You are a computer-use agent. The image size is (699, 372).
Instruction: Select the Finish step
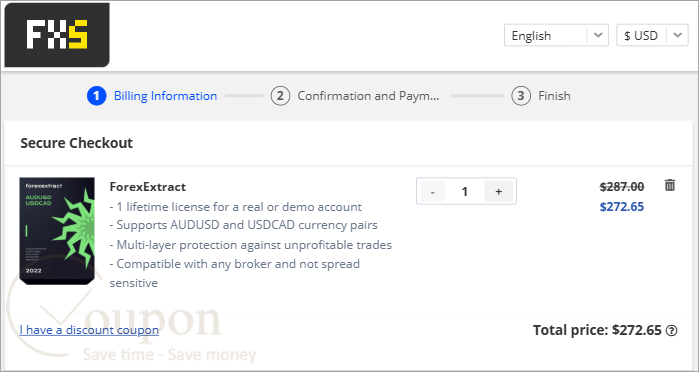[541, 96]
